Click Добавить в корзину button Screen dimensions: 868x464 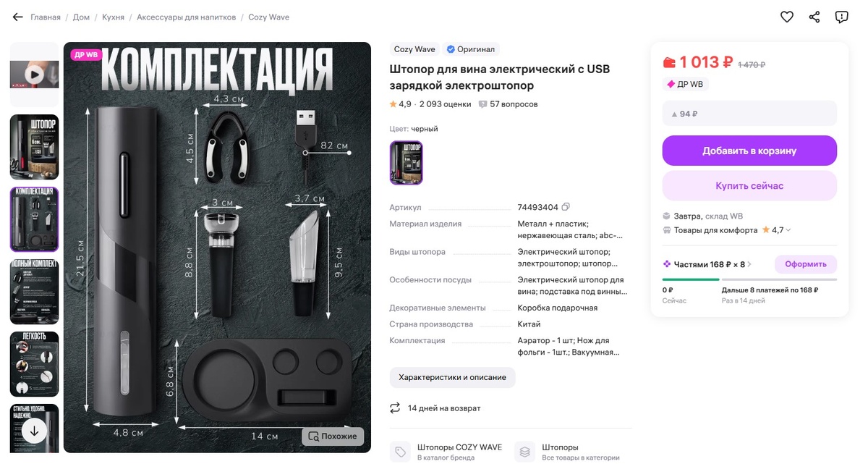click(x=749, y=151)
